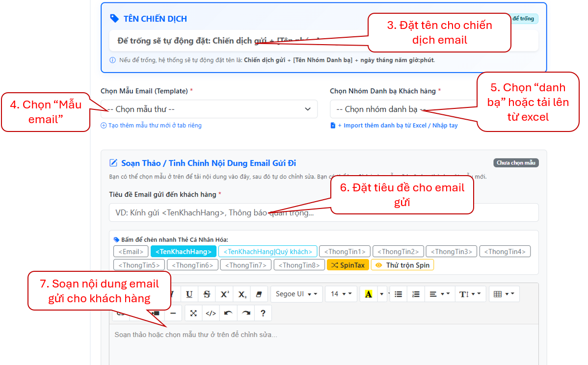Apply the yellow highlight font color A
The width and height of the screenshot is (588, 365).
click(x=369, y=294)
